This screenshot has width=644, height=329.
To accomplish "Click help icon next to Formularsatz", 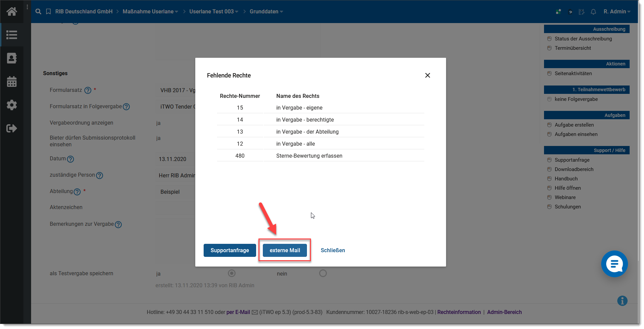I will pos(88,91).
